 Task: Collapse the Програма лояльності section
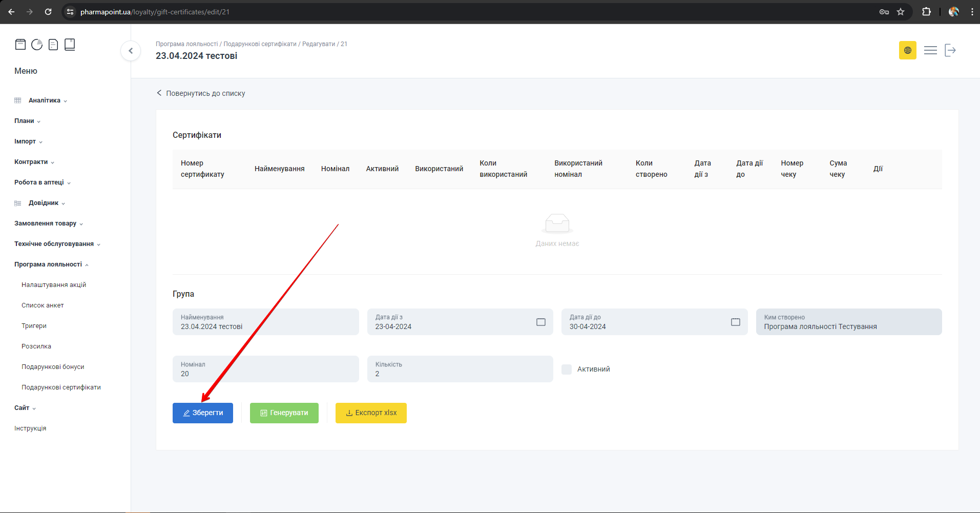pos(48,264)
